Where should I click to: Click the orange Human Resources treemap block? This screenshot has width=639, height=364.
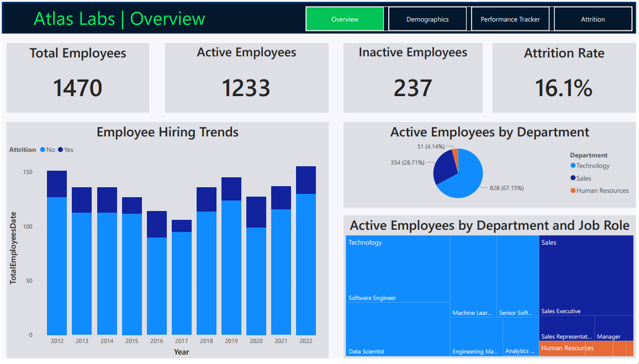(x=586, y=349)
